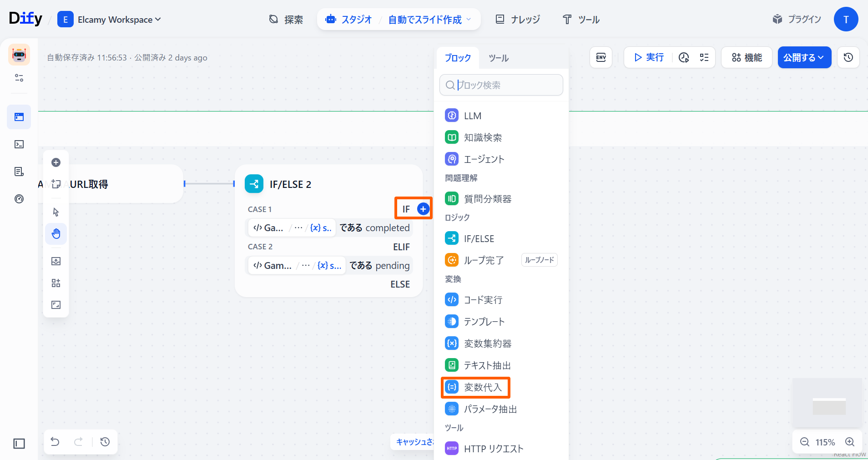Open the ナレッジ menu in top navigation
868x460 pixels.
pos(518,20)
